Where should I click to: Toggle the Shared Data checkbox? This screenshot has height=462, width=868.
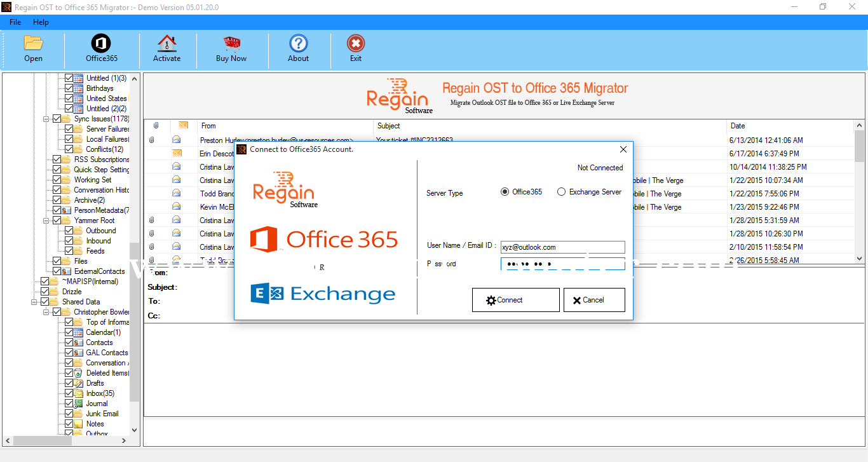click(x=44, y=302)
